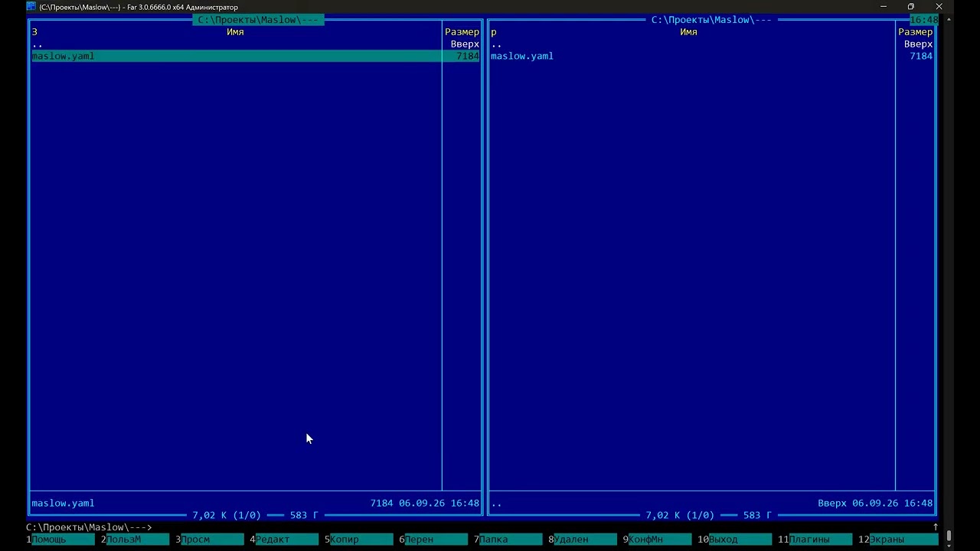This screenshot has height=551, width=980.
Task: Click the up arrow beside the command line
Action: [x=936, y=527]
